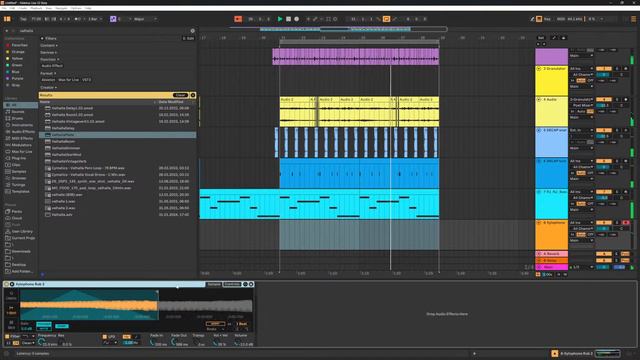
Task: Select ValhallaPlate in results list
Action: [x=117, y=135]
